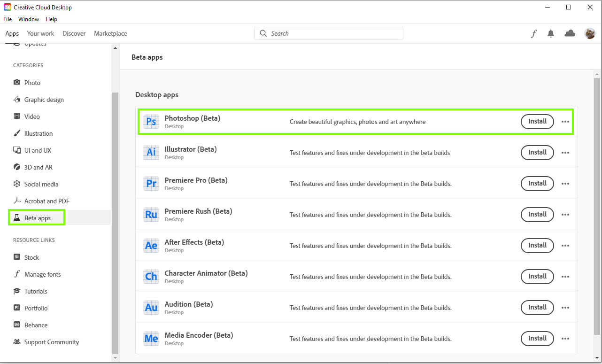This screenshot has width=602, height=364.
Task: Click the Be icon beside Behance
Action: click(x=17, y=325)
